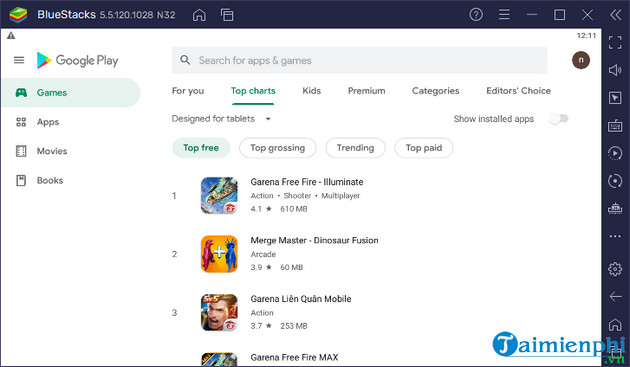Enter fullscreen mode from the sidebar
The image size is (630, 367).
click(x=615, y=42)
